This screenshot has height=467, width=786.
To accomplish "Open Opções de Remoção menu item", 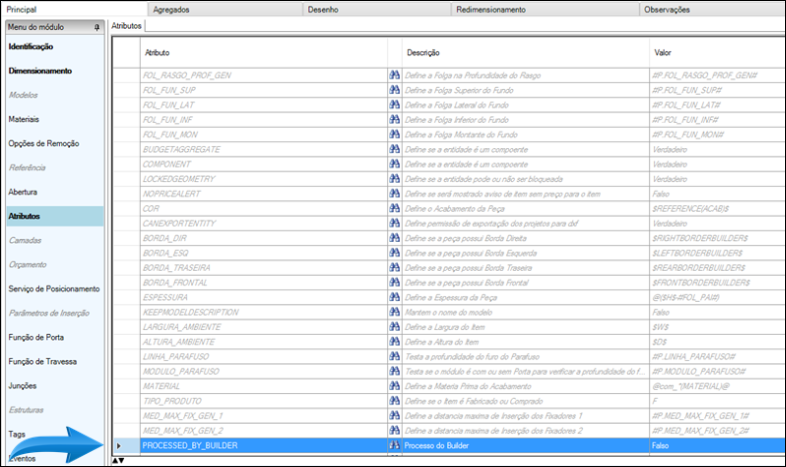I will (44, 143).
